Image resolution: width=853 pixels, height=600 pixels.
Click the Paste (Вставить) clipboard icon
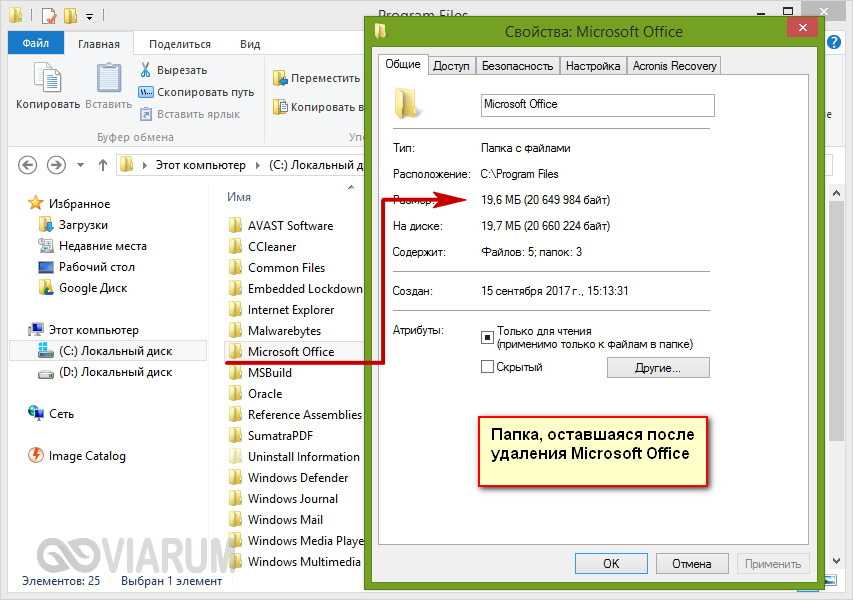click(x=109, y=78)
